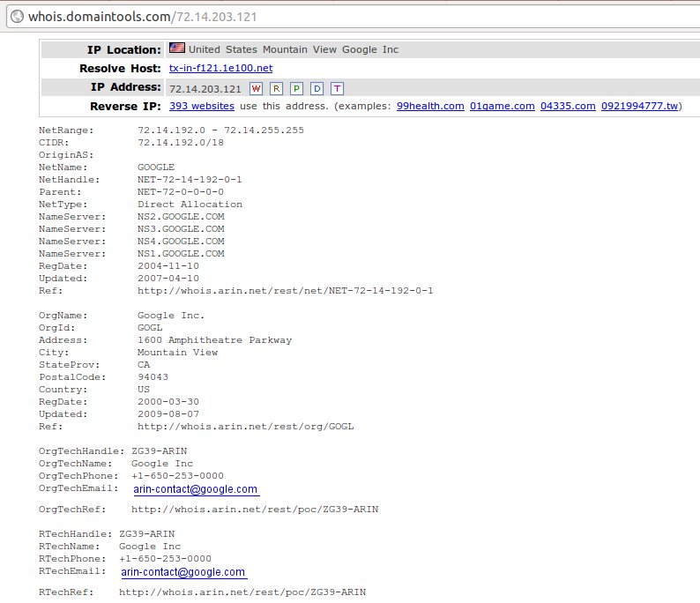Open the 01game.com example link
The width and height of the screenshot is (700, 603).
(503, 106)
